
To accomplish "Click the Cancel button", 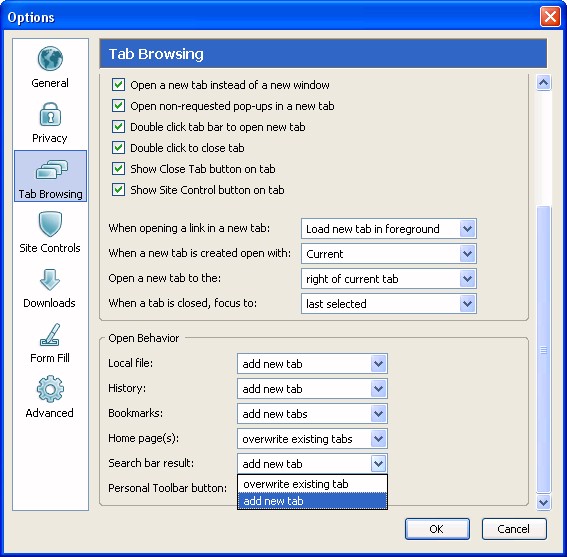I will tap(514, 529).
